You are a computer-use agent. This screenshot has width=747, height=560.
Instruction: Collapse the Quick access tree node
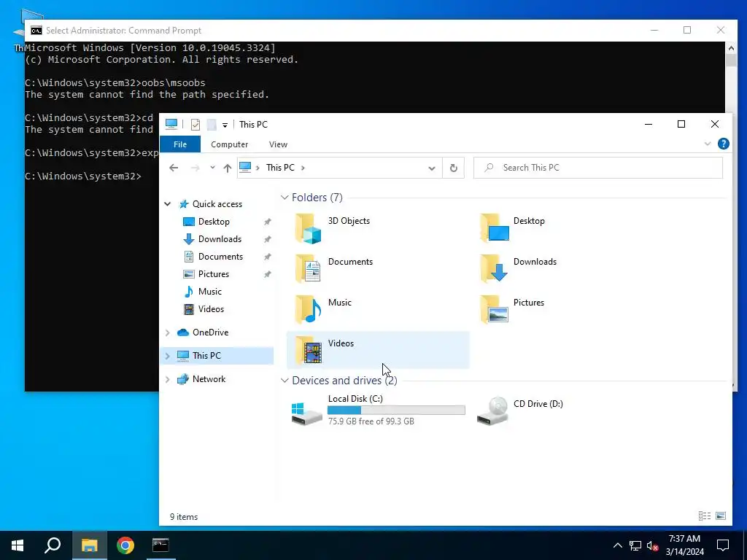[x=168, y=204]
